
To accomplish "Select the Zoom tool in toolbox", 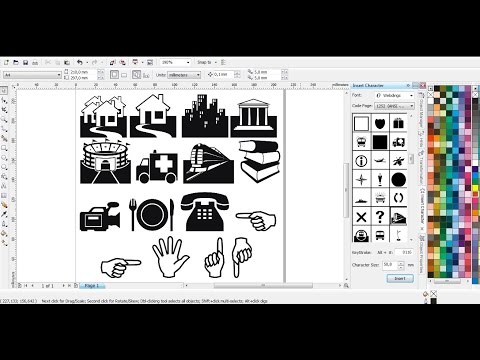I will pyautogui.click(x=4, y=119).
